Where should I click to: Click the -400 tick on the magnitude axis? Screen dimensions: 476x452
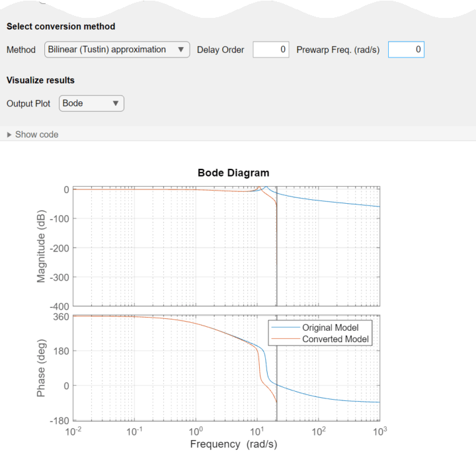pyautogui.click(x=58, y=306)
